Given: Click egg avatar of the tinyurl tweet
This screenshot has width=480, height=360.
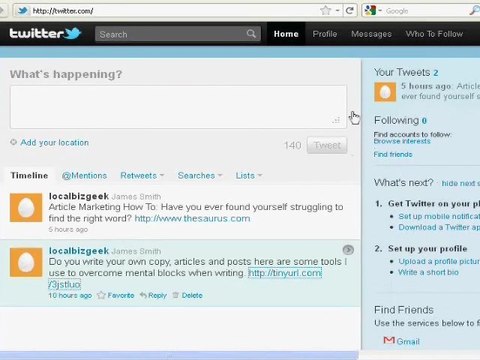Looking at the screenshot, I should coord(26,262).
